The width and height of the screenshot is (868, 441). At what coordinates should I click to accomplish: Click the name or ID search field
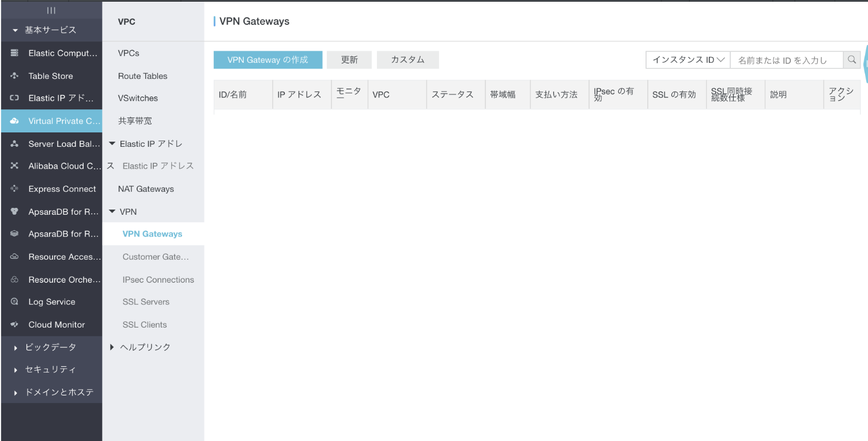tap(787, 60)
